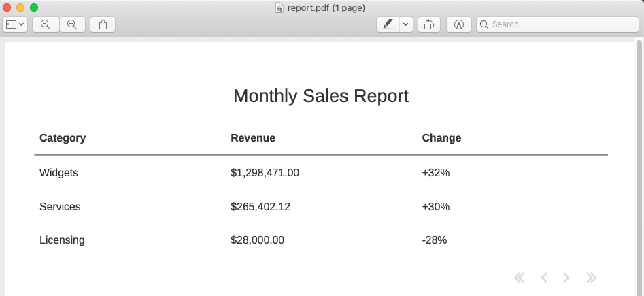
Task: Open the Share menu icon
Action: [103, 24]
